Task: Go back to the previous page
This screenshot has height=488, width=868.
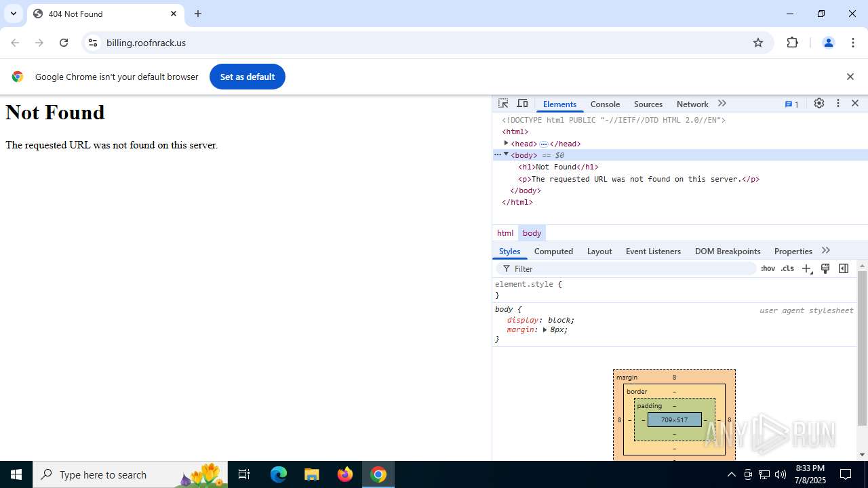Action: click(15, 43)
